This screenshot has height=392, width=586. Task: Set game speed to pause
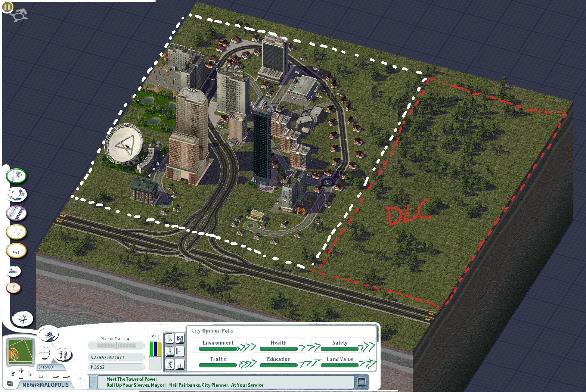point(41,376)
